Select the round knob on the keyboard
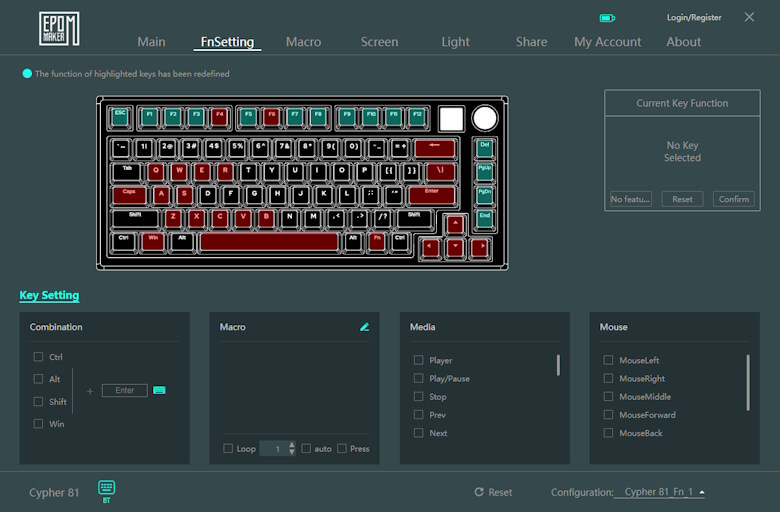The image size is (780, 512). [x=485, y=118]
